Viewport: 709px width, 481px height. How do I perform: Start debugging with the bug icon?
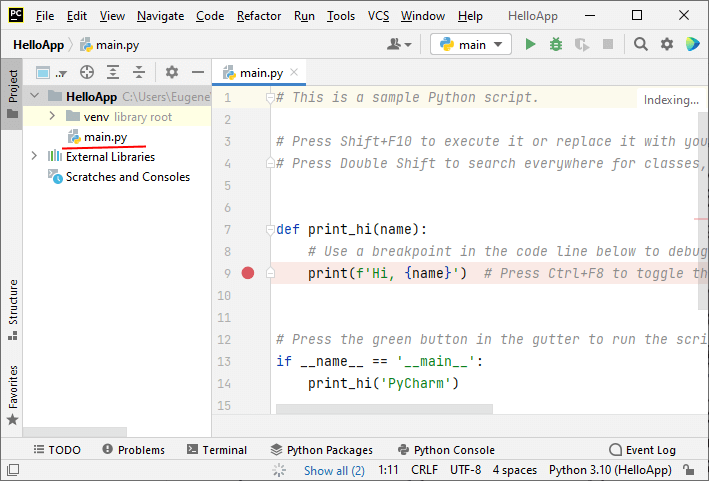(x=556, y=44)
